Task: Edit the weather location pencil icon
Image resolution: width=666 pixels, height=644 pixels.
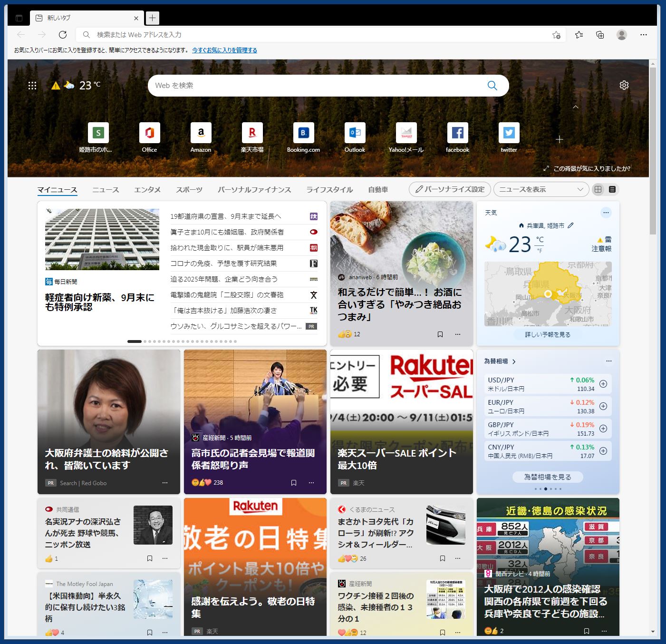Action: pos(571,225)
